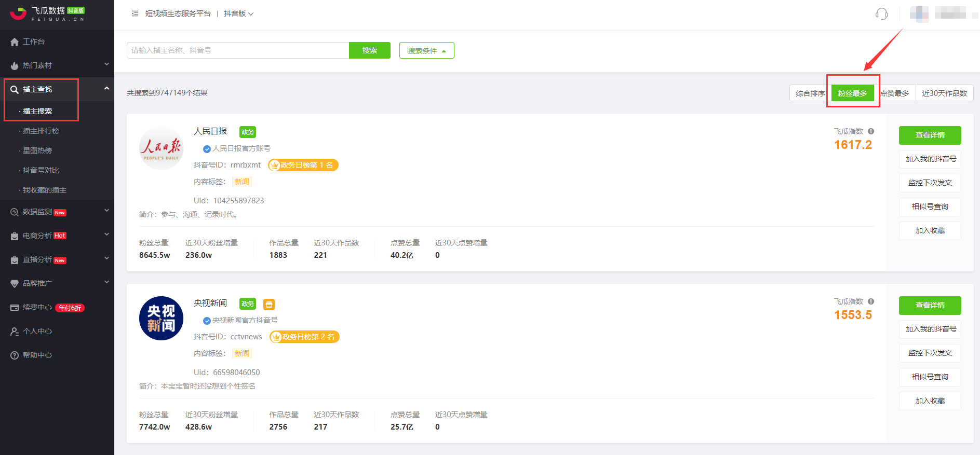Click the 数据监测 sidebar icon

[15, 212]
